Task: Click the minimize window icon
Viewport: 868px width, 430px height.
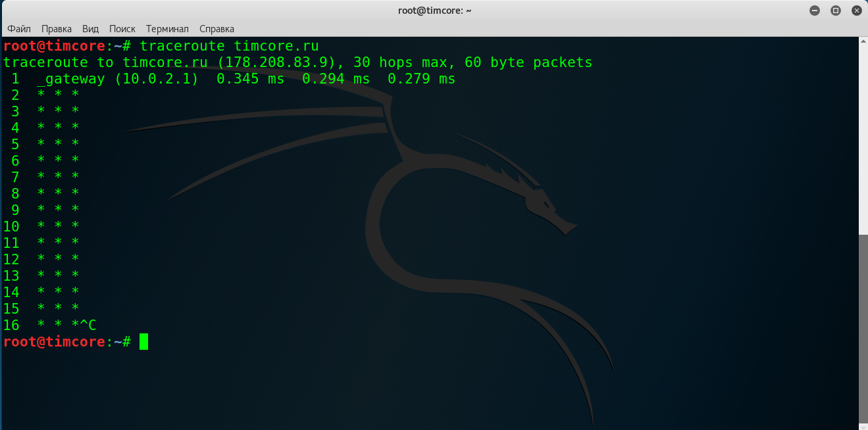Action: 815,10
